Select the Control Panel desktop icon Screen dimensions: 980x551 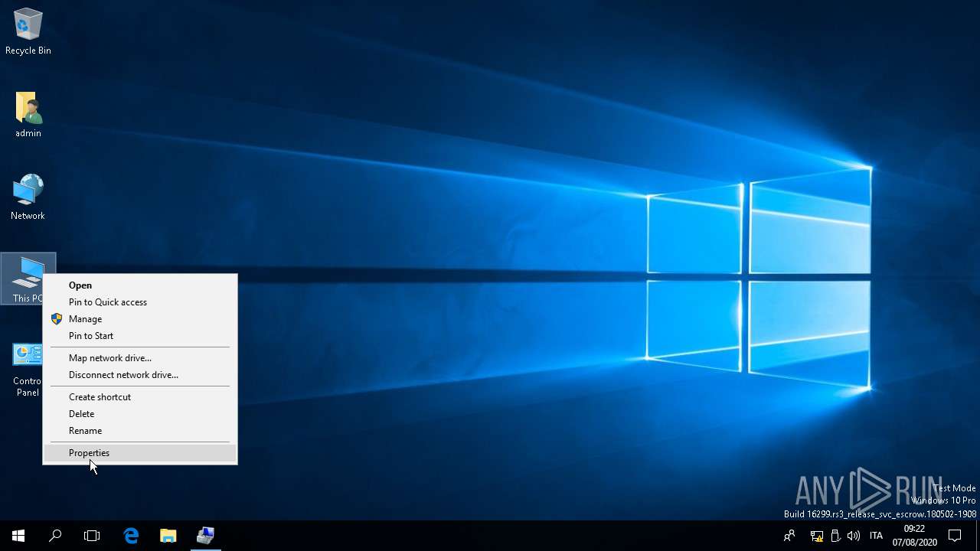28,370
